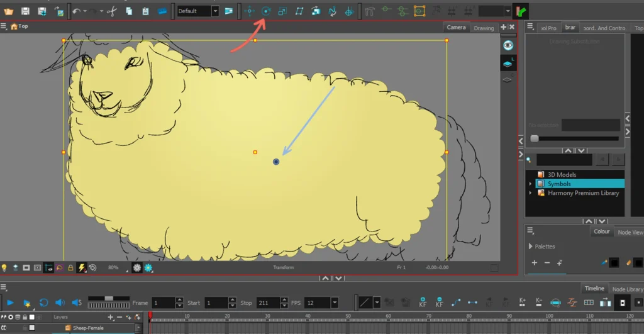Image resolution: width=644 pixels, height=334 pixels.
Task: Switch to the Node View tab
Action: pyautogui.click(x=630, y=233)
